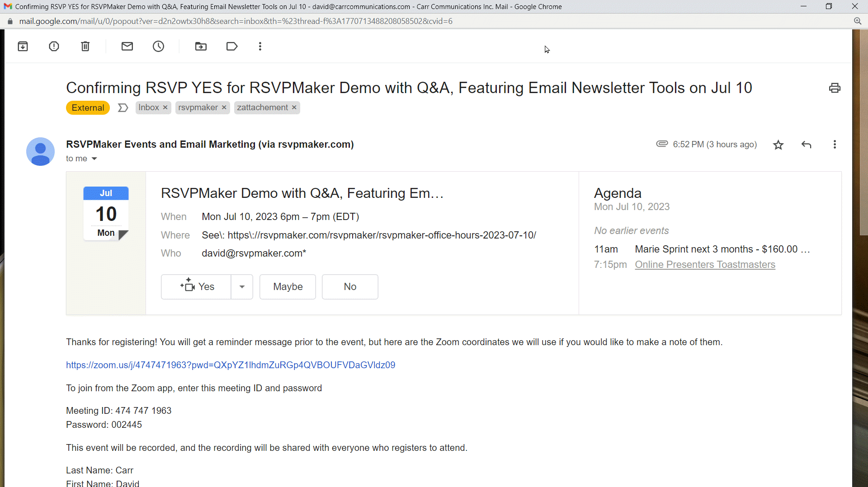The height and width of the screenshot is (487, 868).
Task: Click the importance marker next to External
Action: 123,108
